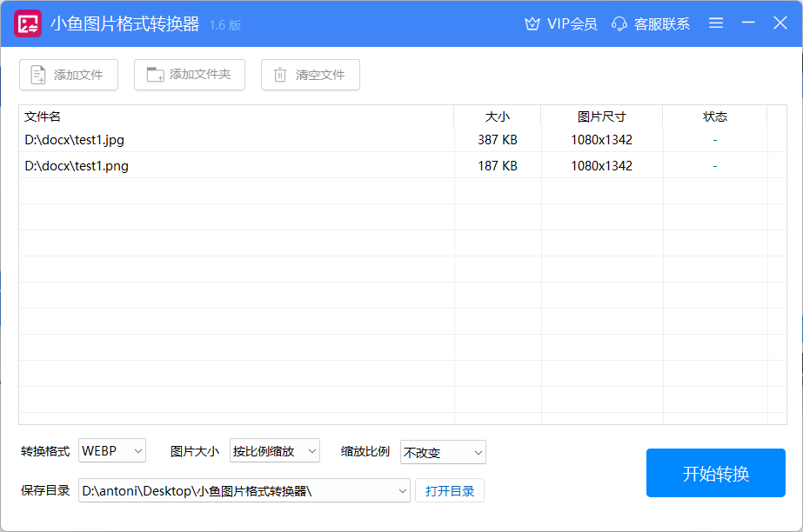Click 打开目录 to open output folder
Screen dimensions: 803x532
point(449,490)
